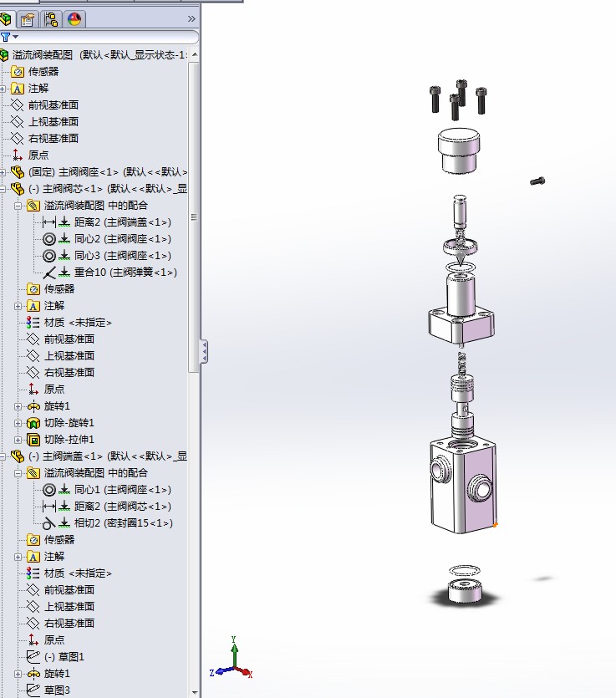This screenshot has height=698, width=616.
Task: Select the 切除-旋转1 feature icon
Action: 33,423
